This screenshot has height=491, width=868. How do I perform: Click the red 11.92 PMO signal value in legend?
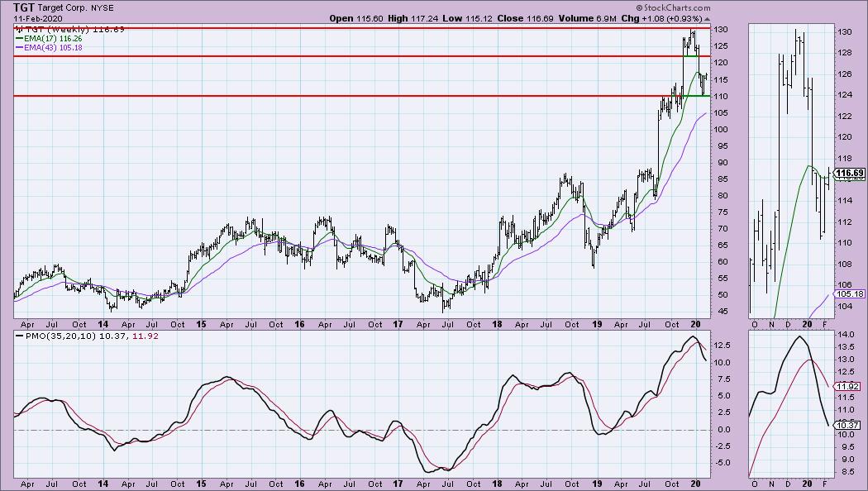click(145, 336)
